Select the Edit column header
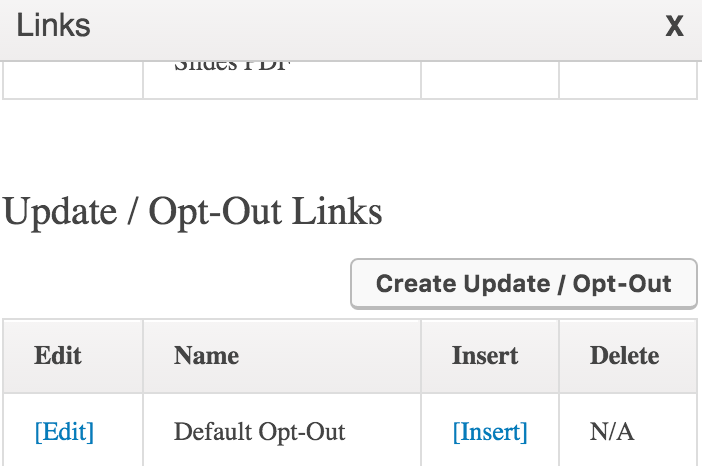The height and width of the screenshot is (466, 702). (73, 356)
